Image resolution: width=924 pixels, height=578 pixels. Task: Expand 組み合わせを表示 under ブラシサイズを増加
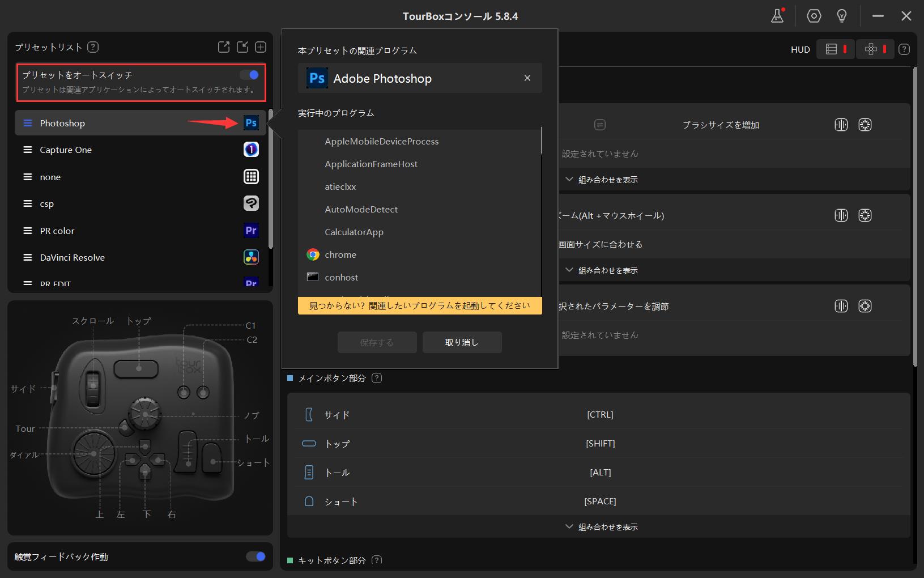pos(602,180)
